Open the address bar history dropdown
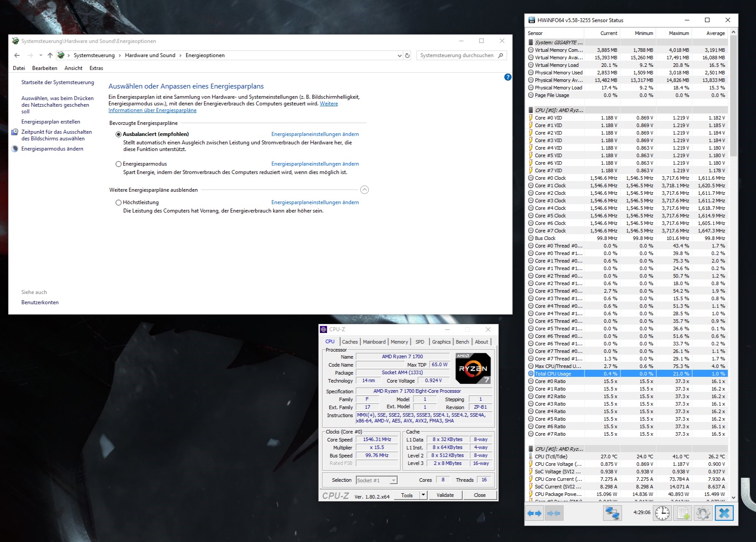The height and width of the screenshot is (542, 756). tap(400, 55)
